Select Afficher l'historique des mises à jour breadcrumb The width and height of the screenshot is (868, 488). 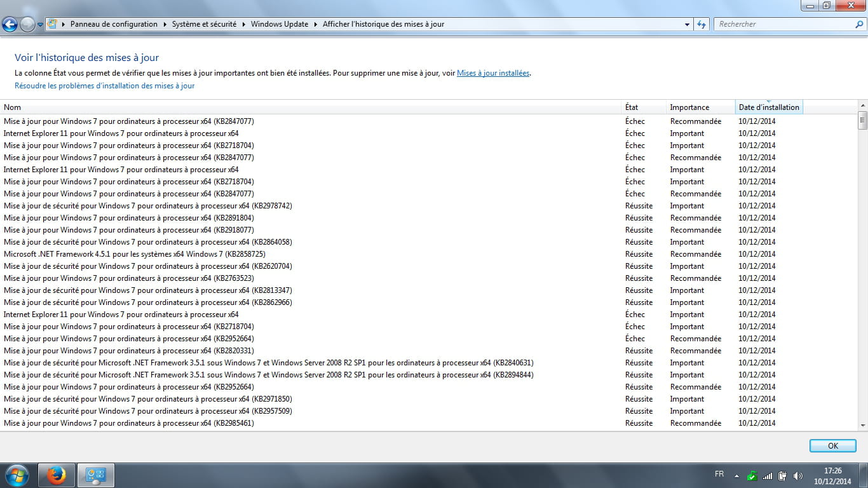point(384,24)
